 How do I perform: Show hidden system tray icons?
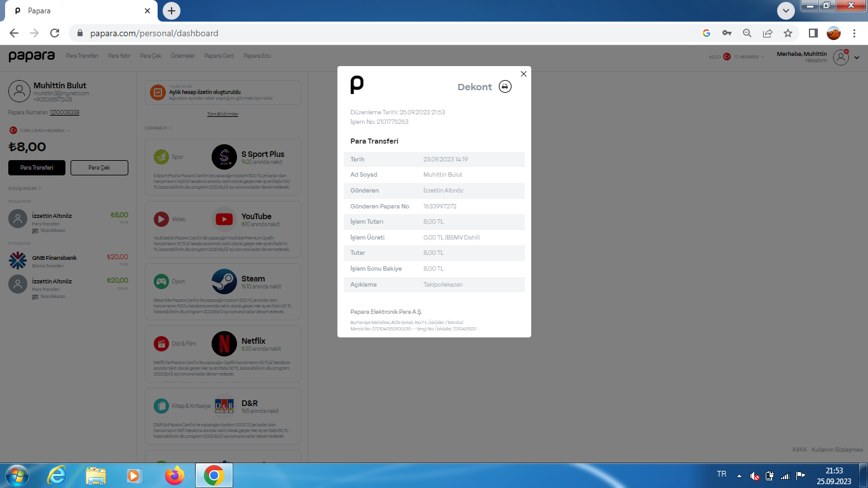point(739,475)
